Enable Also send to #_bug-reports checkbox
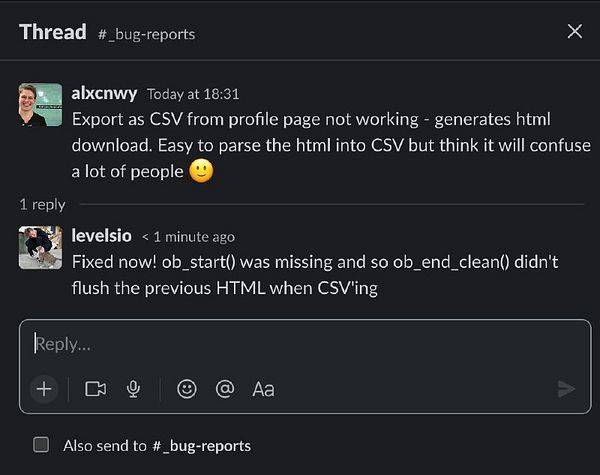Screen dimensions: 600x475 tap(41, 445)
